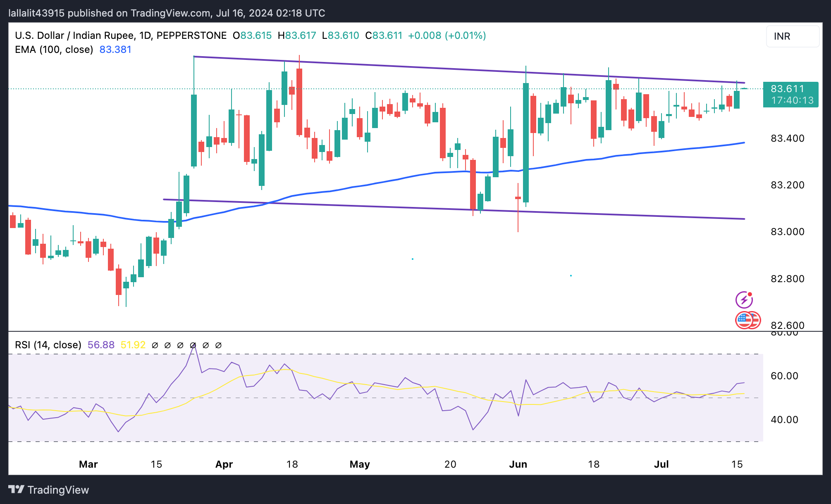Screen dimensions: 831x504
Task: Click the EMA (100, close) indicator legend
Action: coord(54,50)
